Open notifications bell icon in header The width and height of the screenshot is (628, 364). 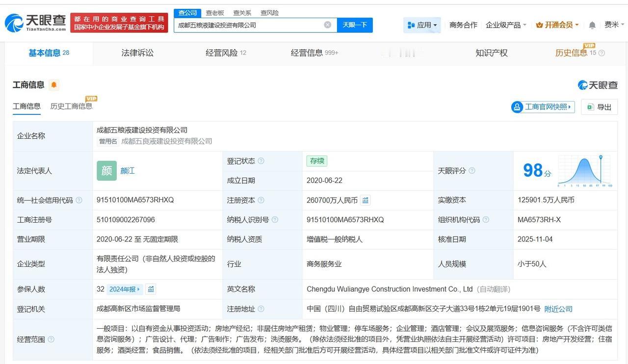click(x=592, y=25)
